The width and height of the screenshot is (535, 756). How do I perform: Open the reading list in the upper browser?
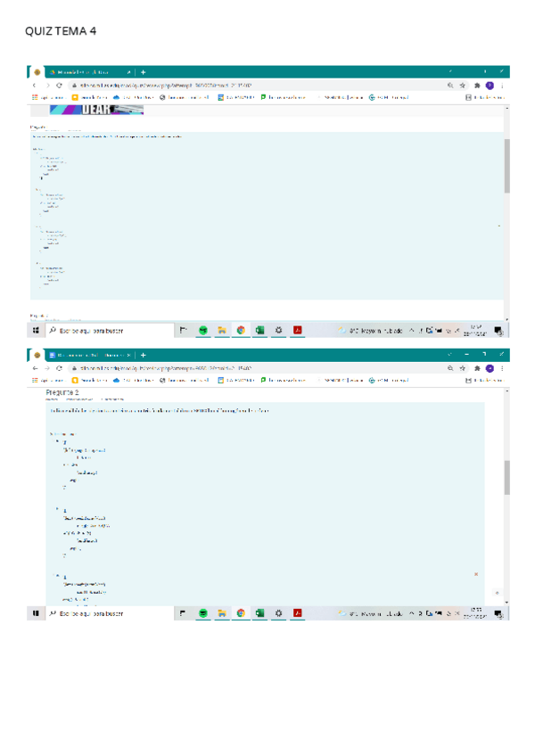[485, 97]
